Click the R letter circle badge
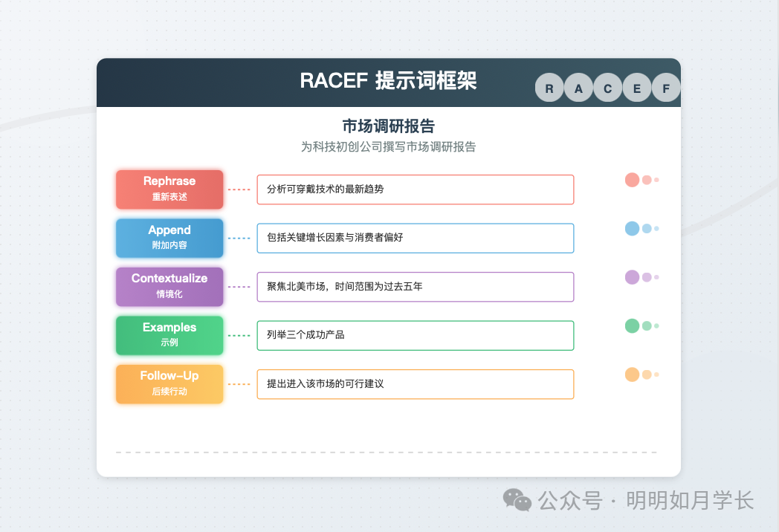This screenshot has height=532, width=779. (549, 88)
